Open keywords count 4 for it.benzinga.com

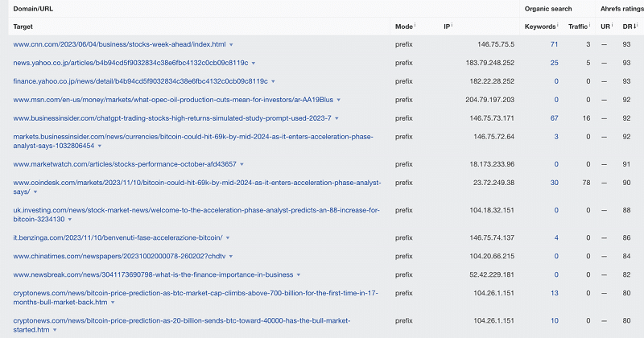tap(556, 237)
